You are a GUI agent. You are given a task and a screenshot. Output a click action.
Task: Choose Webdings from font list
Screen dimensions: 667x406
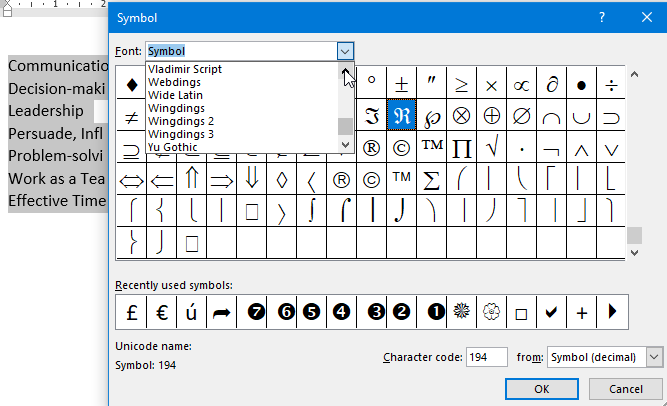[x=175, y=82]
